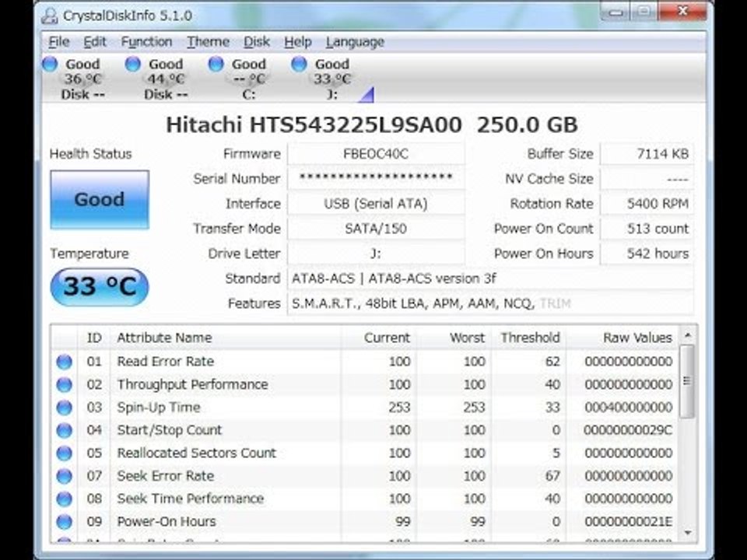Click the Start/Stop Count status icon
Viewport: 747px width, 560px height.
pyautogui.click(x=65, y=430)
